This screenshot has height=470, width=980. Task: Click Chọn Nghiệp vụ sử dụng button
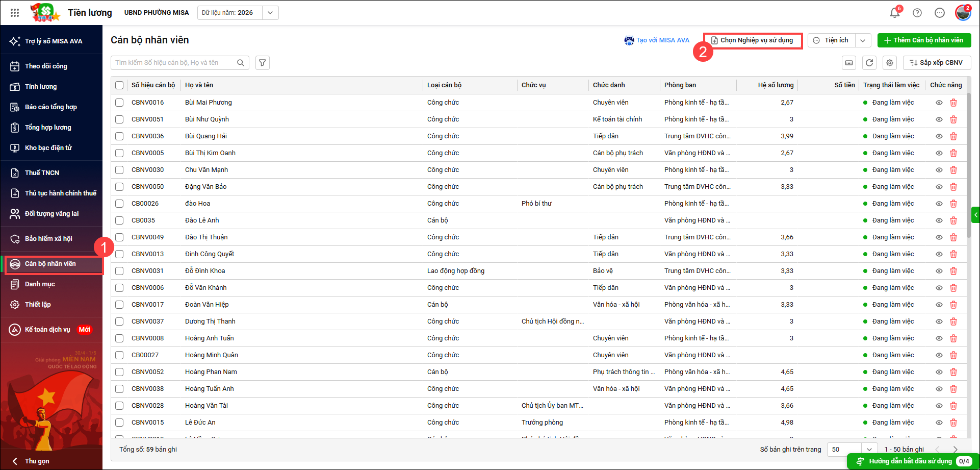pyautogui.click(x=753, y=40)
